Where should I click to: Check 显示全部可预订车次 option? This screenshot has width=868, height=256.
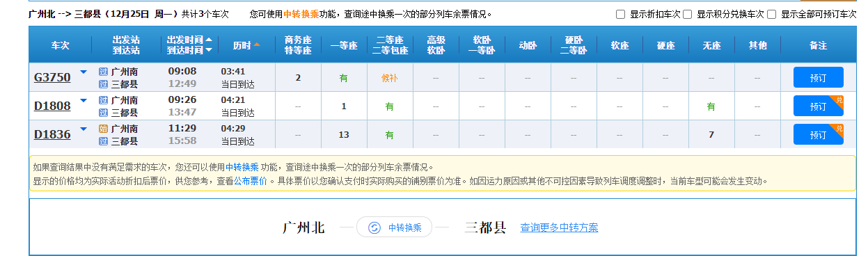coord(771,14)
